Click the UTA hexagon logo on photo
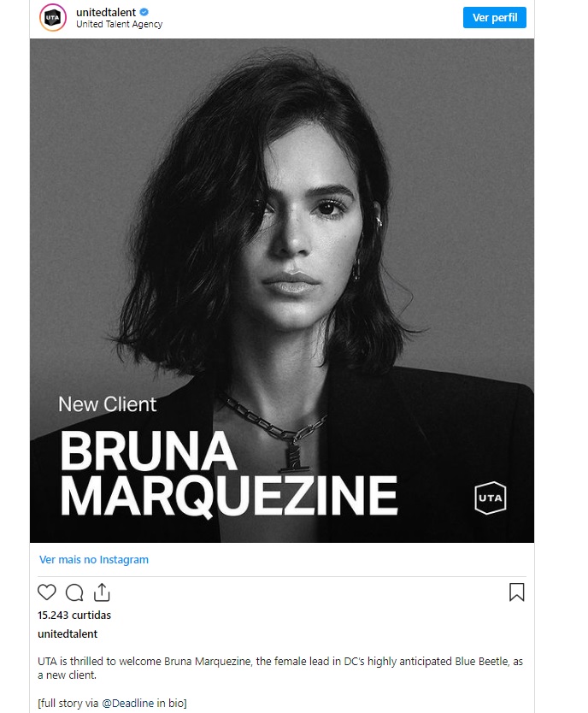 [x=490, y=498]
